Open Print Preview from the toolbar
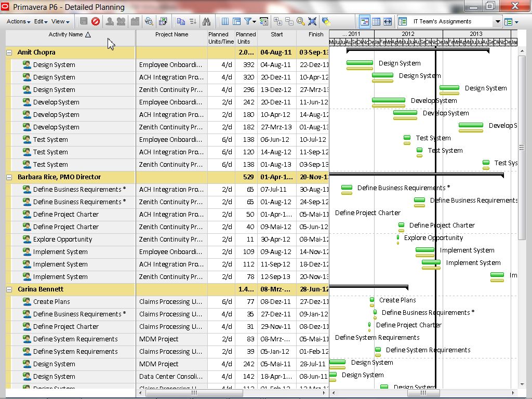 (149, 21)
